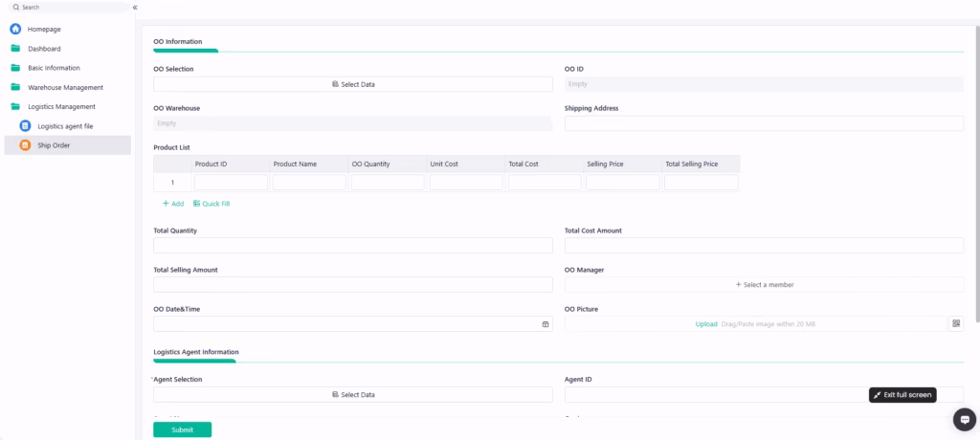980x440 pixels.
Task: Click Add to insert product row
Action: 172,204
